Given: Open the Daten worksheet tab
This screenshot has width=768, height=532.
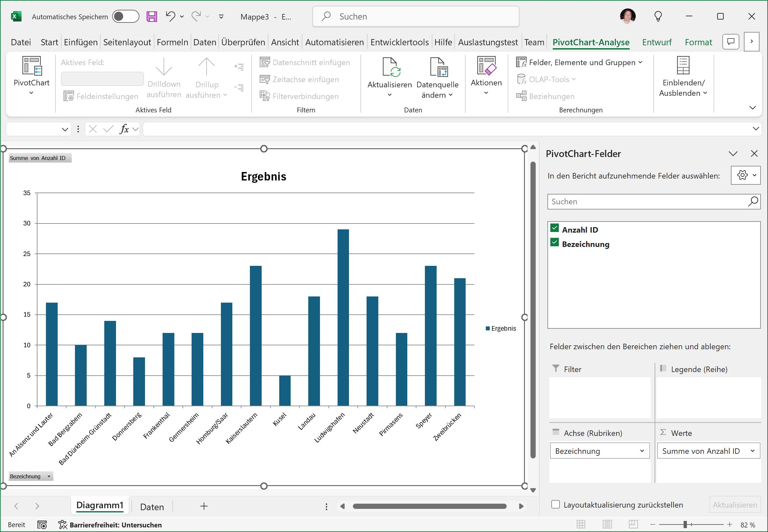Looking at the screenshot, I should click(152, 507).
